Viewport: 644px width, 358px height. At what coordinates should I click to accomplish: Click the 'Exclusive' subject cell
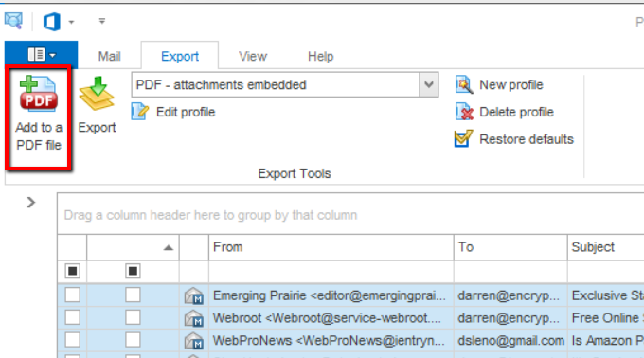pos(606,295)
